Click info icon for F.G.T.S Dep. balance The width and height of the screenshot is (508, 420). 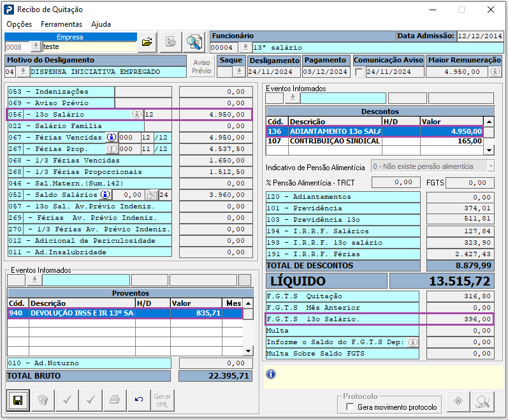point(412,342)
